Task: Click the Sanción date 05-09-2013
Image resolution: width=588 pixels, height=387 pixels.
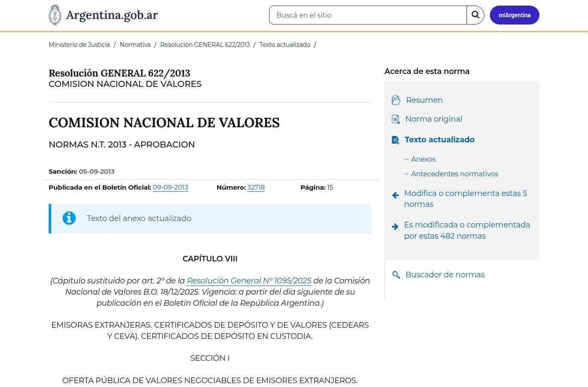Action: point(96,172)
